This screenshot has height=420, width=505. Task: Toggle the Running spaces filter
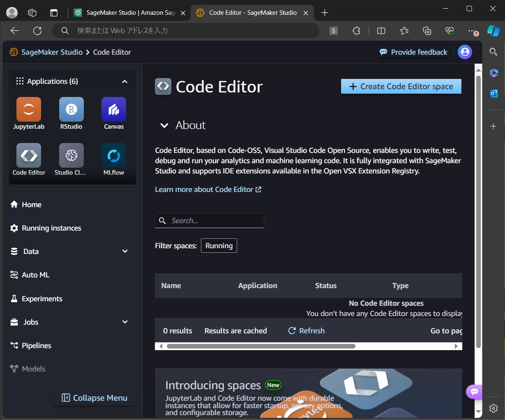[x=219, y=245]
